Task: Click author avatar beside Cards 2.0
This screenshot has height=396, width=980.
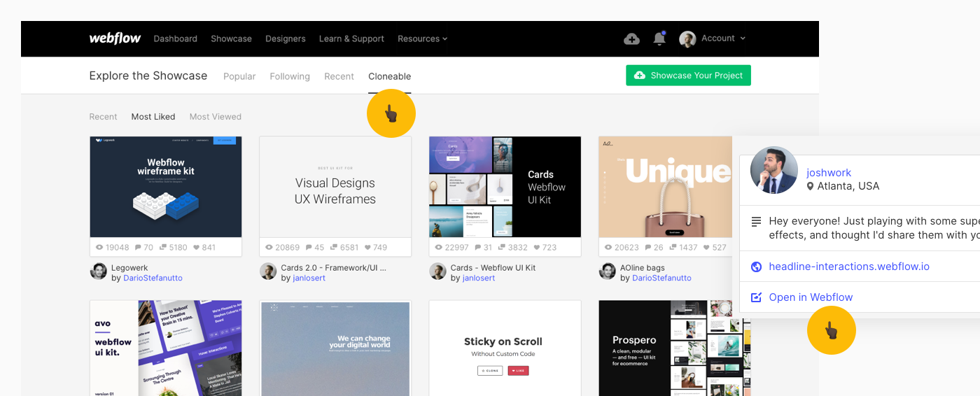Action: [x=268, y=271]
